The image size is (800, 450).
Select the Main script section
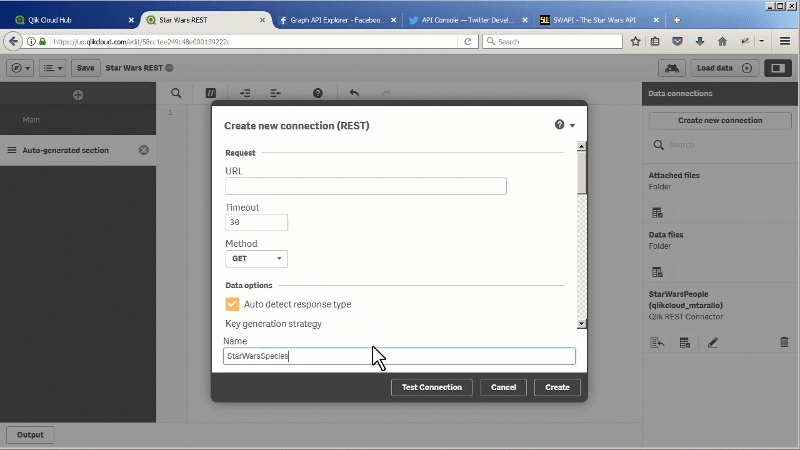(78, 120)
